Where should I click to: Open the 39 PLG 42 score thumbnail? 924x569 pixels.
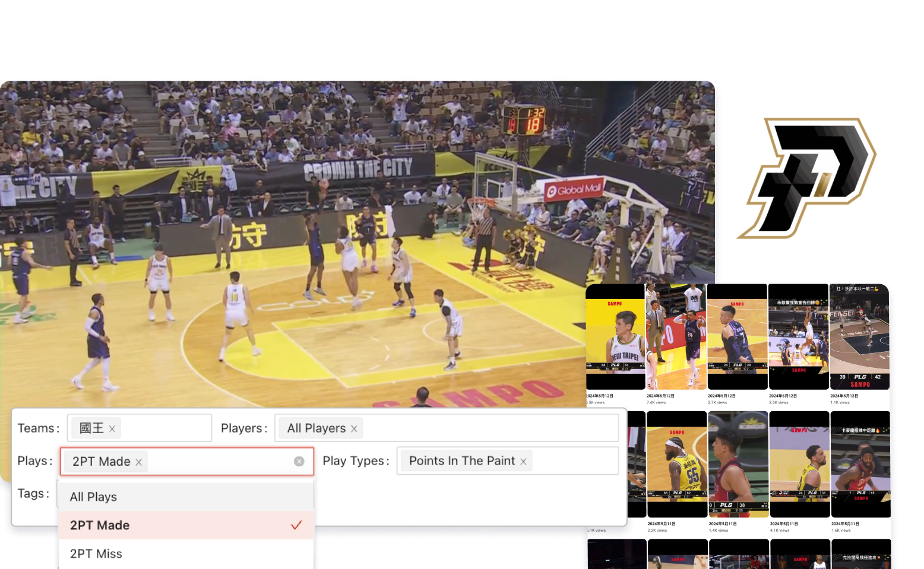(859, 336)
